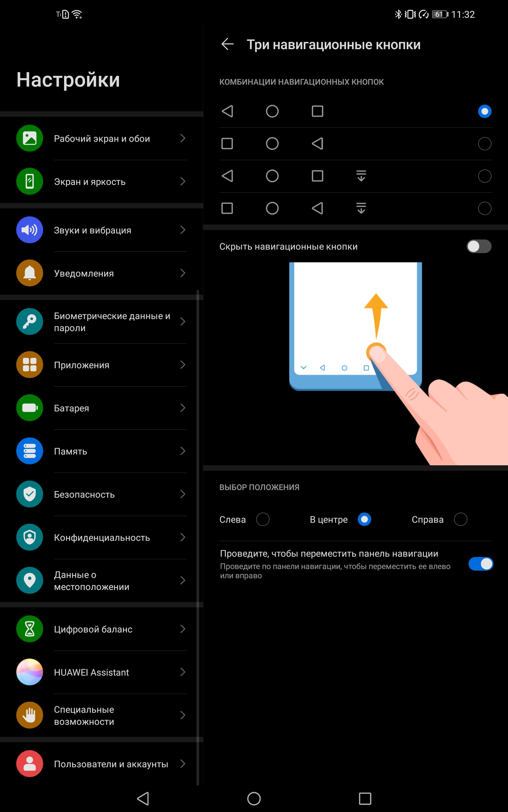This screenshot has height=812, width=508.
Task: Tap the 'Настройки' heading
Action: tap(68, 80)
